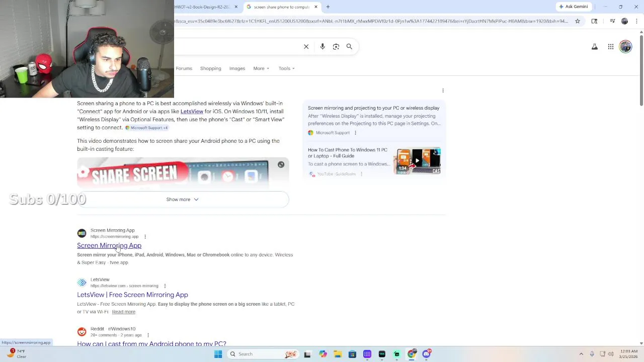The image size is (644, 362).
Task: Show hidden system tray icons
Action: pos(581,354)
